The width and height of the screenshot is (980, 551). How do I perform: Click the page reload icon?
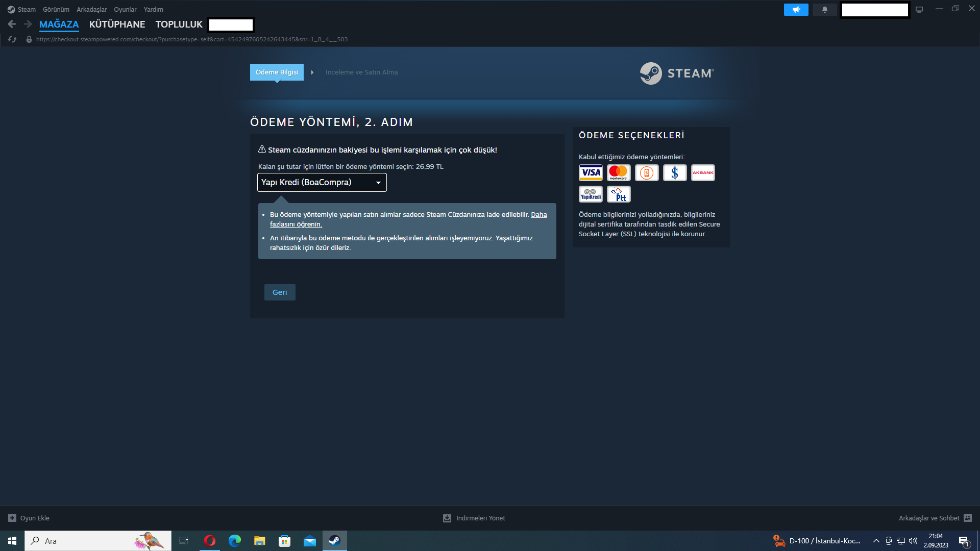(x=12, y=39)
